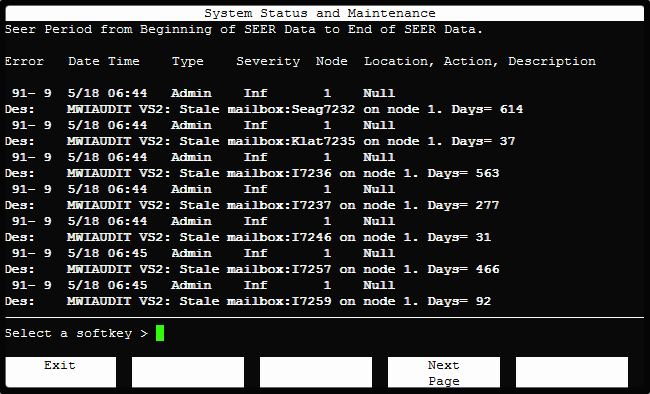The width and height of the screenshot is (650, 394).
Task: Click the Date Time column header
Action: pos(104,61)
